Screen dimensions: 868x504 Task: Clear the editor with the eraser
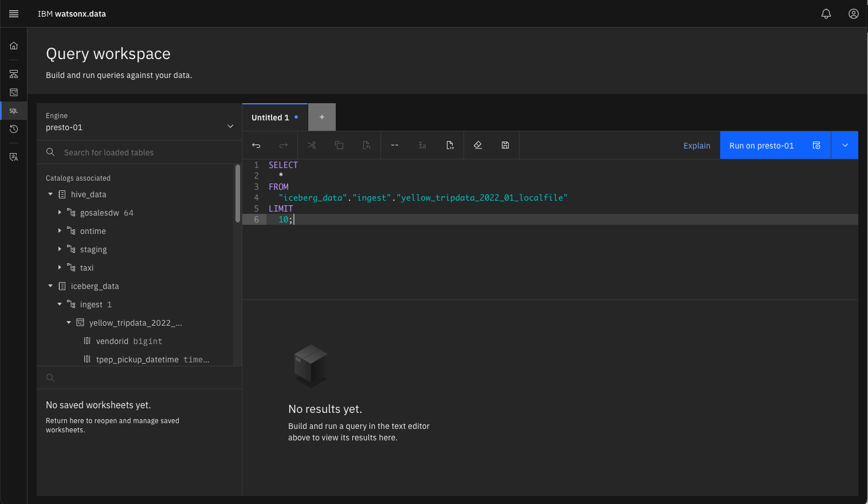478,145
